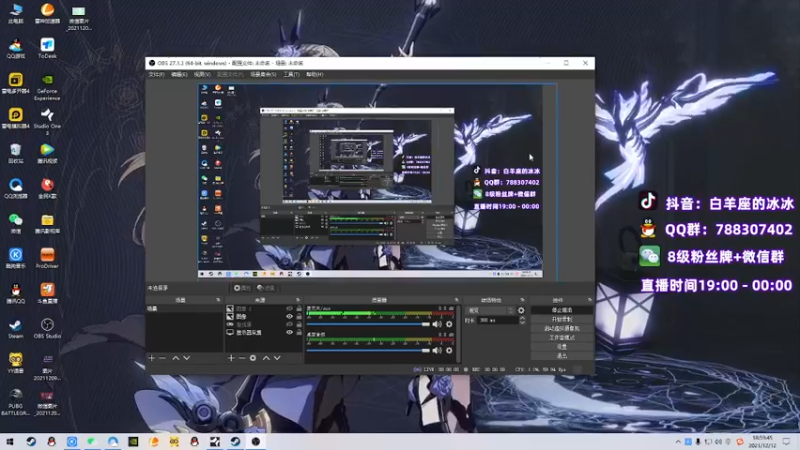
Task: Open the 场景集合(S) menu
Action: pyautogui.click(x=263, y=74)
